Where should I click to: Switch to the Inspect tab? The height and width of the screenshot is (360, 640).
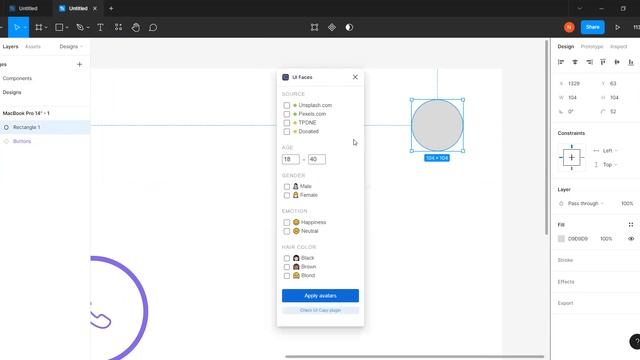point(618,47)
